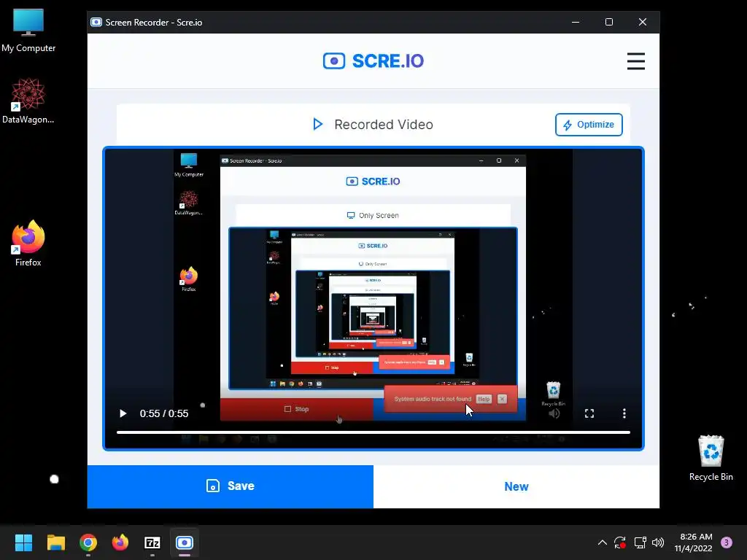
Task: Click the network tray icon
Action: (x=640, y=542)
